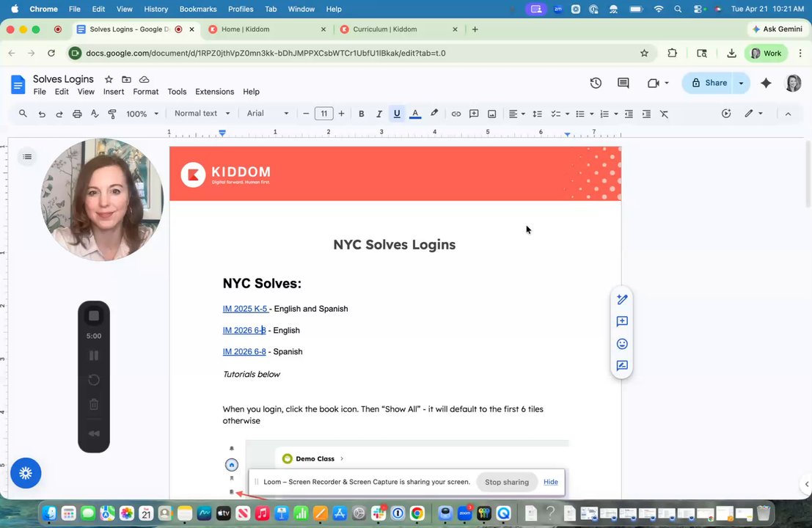Open the Arial font dropdown
Viewport: 812px width, 528px height.
coord(267,114)
